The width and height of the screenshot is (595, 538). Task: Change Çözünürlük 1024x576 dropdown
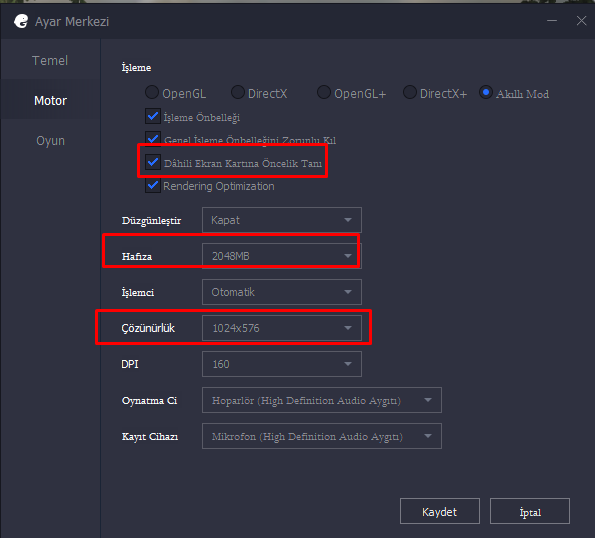282,328
